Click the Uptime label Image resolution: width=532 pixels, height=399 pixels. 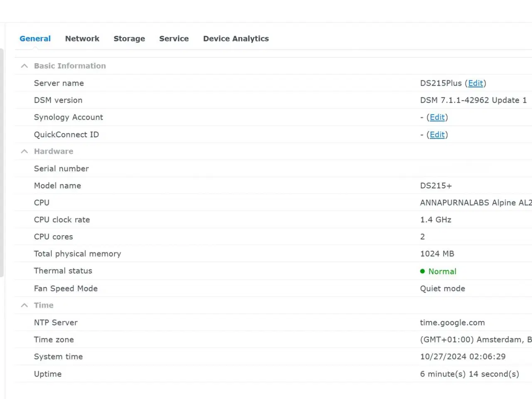click(x=48, y=374)
